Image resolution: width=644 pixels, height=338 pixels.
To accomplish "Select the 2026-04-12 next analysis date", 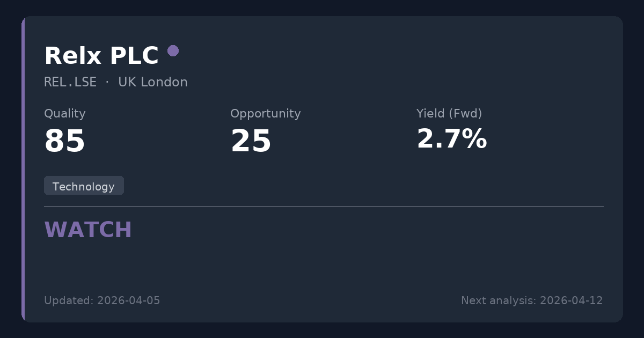I will 571,300.
